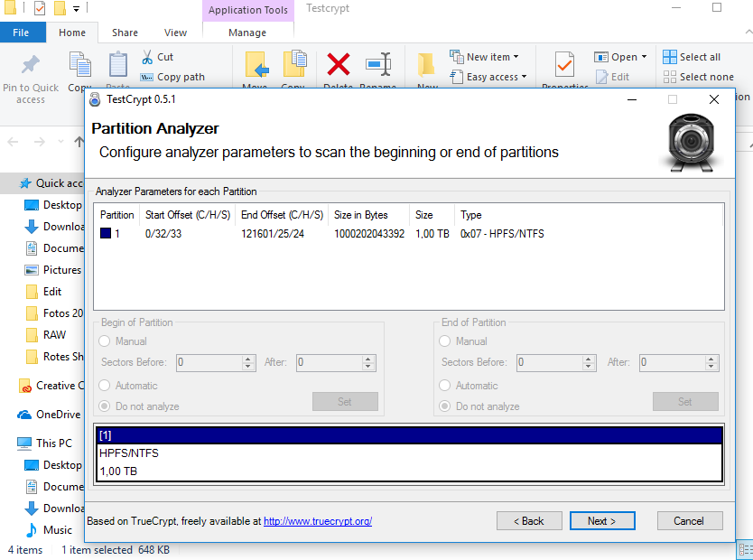Click the Cut scissors icon in Explorer ribbon

click(x=147, y=57)
